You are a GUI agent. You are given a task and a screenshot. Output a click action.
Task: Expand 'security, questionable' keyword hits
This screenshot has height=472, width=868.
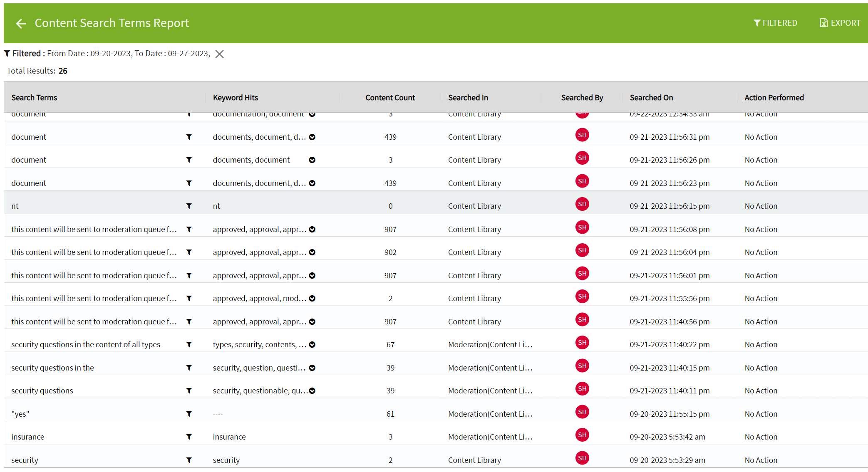pyautogui.click(x=312, y=391)
